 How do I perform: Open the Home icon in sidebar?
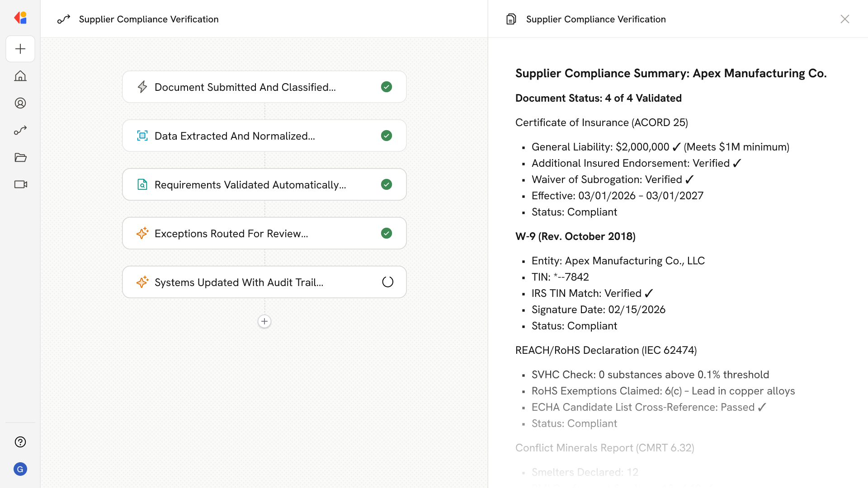pos(20,76)
